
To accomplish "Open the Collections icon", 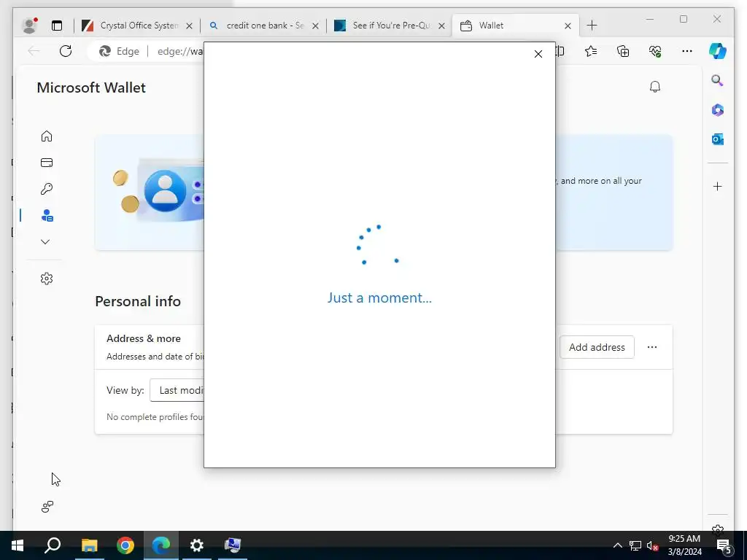I will (623, 51).
